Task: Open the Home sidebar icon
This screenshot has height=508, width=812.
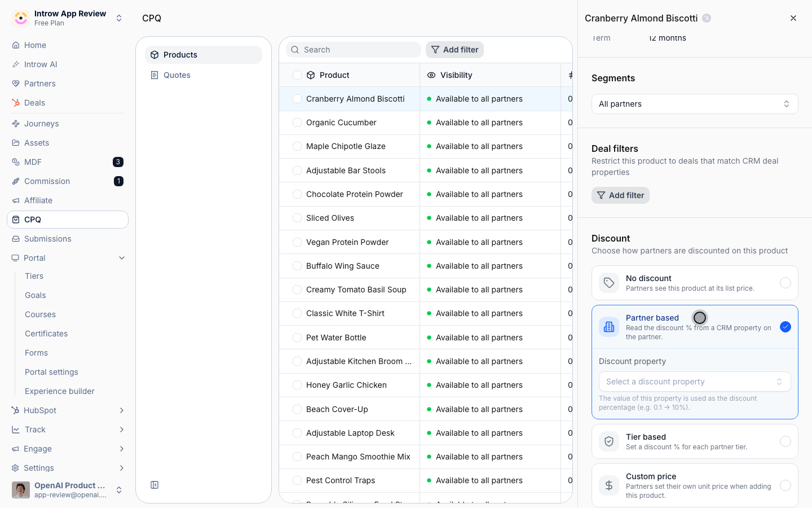Action: 16,45
